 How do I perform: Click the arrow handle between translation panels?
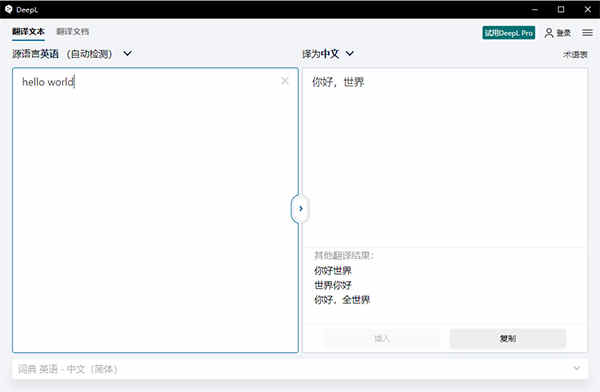click(300, 209)
